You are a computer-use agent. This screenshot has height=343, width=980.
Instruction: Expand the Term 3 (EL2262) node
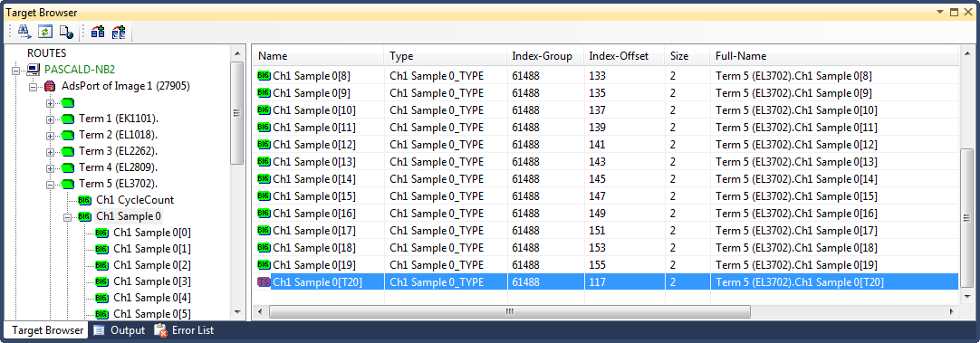click(x=50, y=151)
